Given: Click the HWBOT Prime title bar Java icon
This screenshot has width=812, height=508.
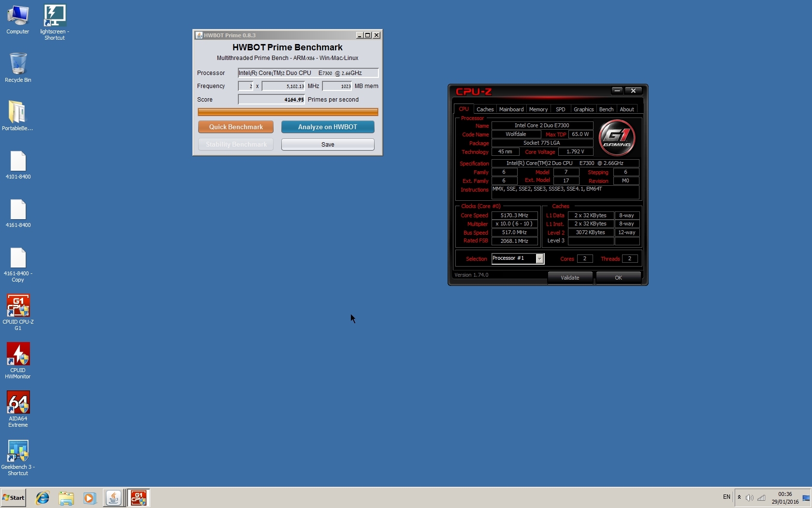Looking at the screenshot, I should click(199, 35).
